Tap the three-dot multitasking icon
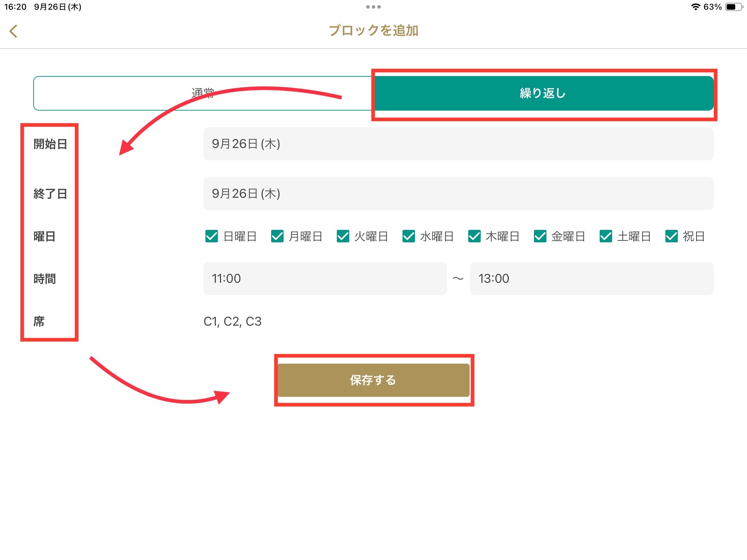Viewport: 747px width, 560px height. point(373,7)
